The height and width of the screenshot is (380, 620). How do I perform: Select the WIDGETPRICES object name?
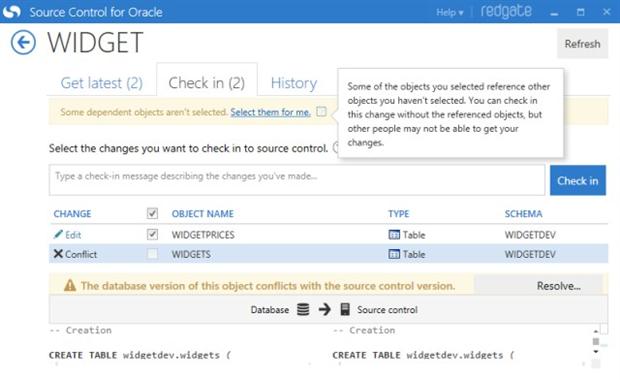click(203, 235)
